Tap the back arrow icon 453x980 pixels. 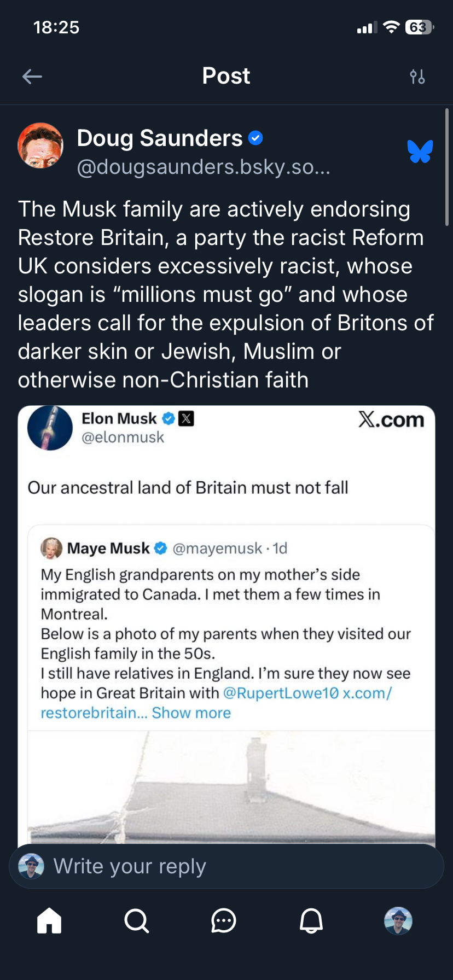[x=32, y=77]
